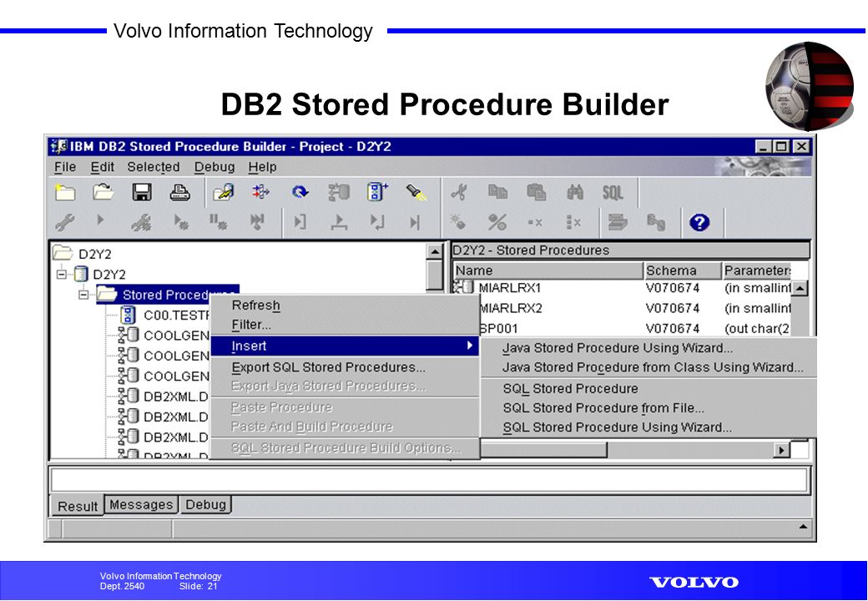The width and height of the screenshot is (868, 601).
Task: Click the Copy toolbar icon
Action: tap(497, 192)
